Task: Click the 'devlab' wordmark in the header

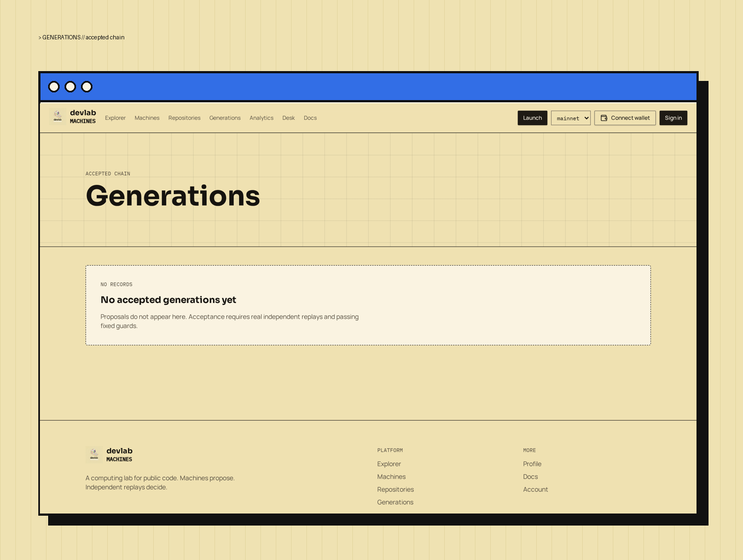Action: (83, 113)
